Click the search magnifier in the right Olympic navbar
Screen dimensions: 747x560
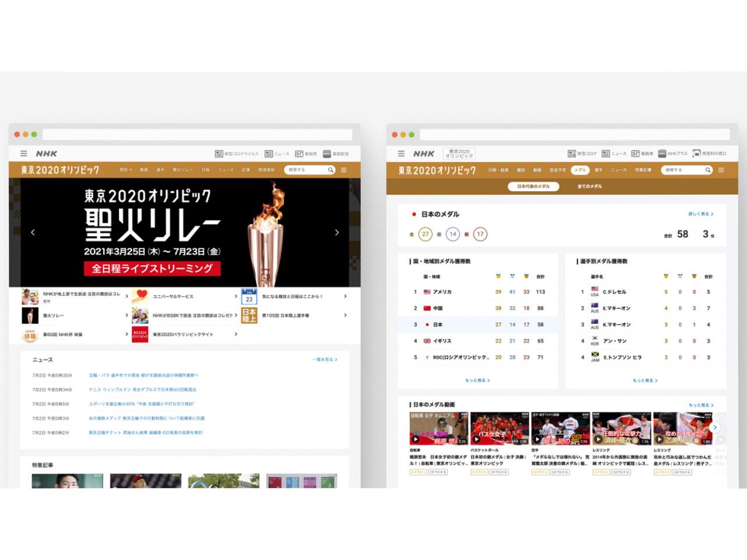coord(708,170)
